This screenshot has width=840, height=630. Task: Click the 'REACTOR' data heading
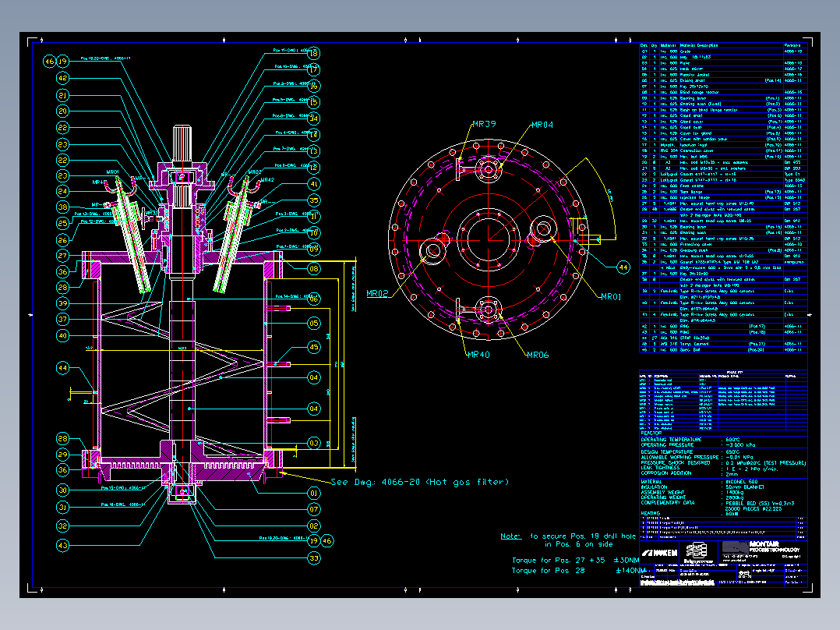(651, 434)
